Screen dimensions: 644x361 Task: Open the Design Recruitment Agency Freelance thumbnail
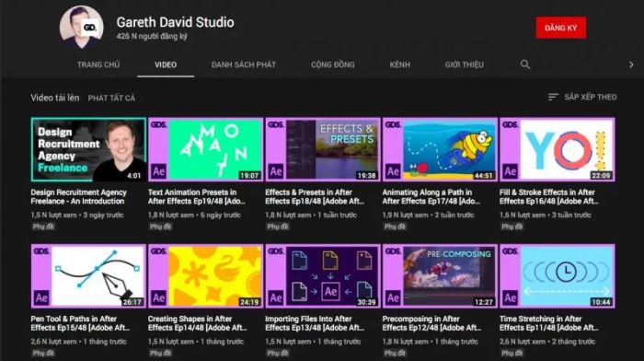pos(88,150)
